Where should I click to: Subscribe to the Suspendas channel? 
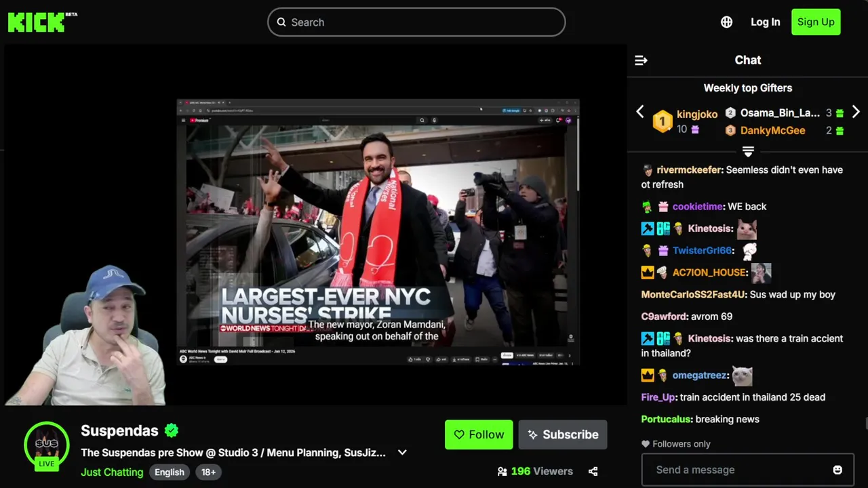[x=563, y=434]
